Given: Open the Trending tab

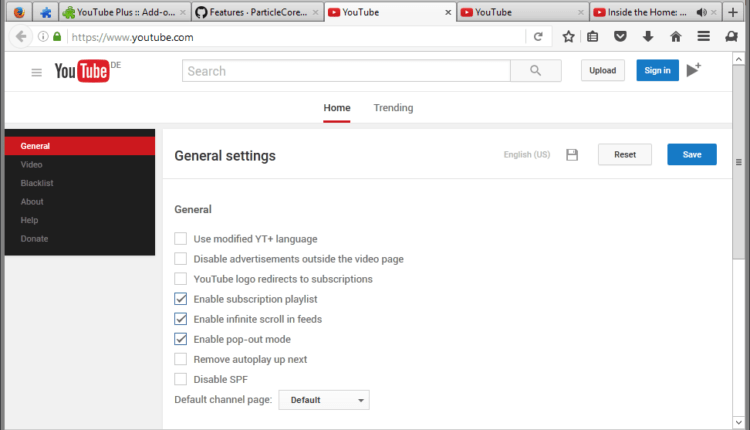Looking at the screenshot, I should click(x=393, y=108).
